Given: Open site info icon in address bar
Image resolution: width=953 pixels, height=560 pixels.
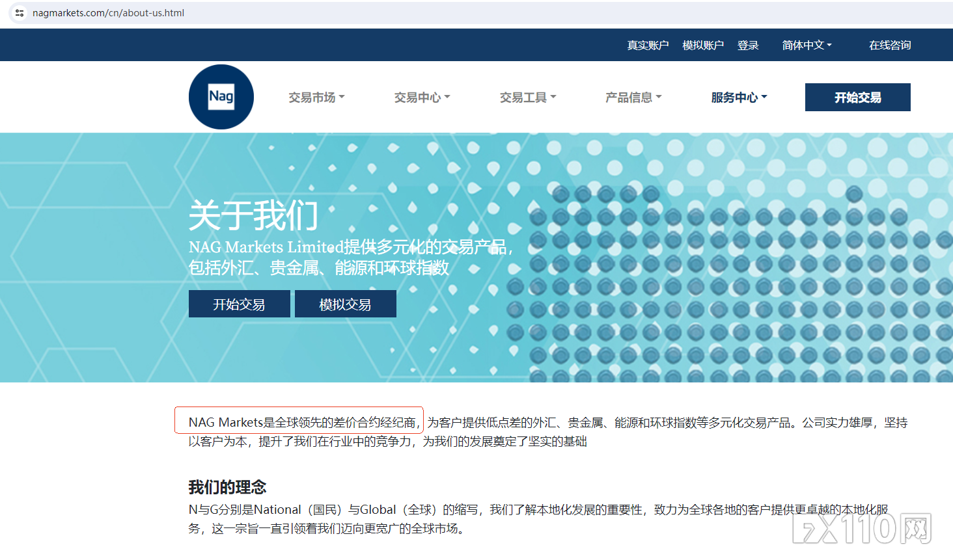Looking at the screenshot, I should (x=20, y=13).
